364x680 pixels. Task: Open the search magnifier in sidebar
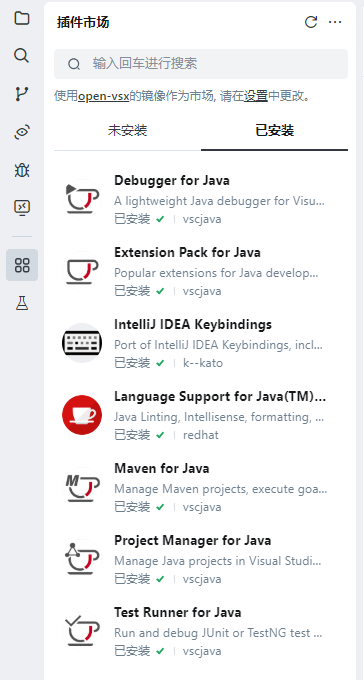(x=22, y=56)
